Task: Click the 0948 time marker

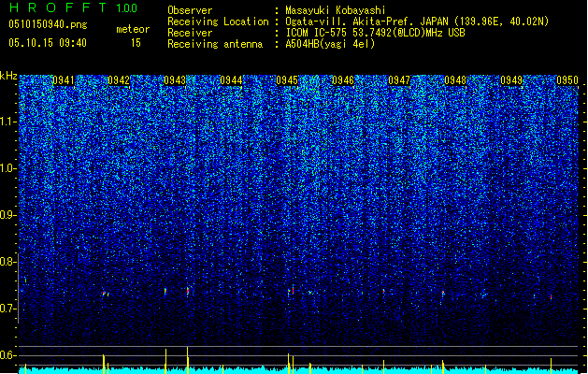Action: click(455, 80)
